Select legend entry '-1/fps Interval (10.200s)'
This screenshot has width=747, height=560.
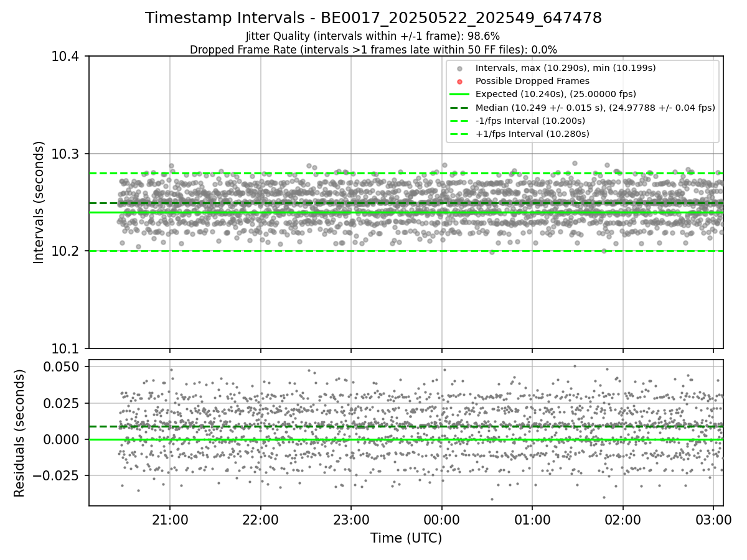[530, 121]
